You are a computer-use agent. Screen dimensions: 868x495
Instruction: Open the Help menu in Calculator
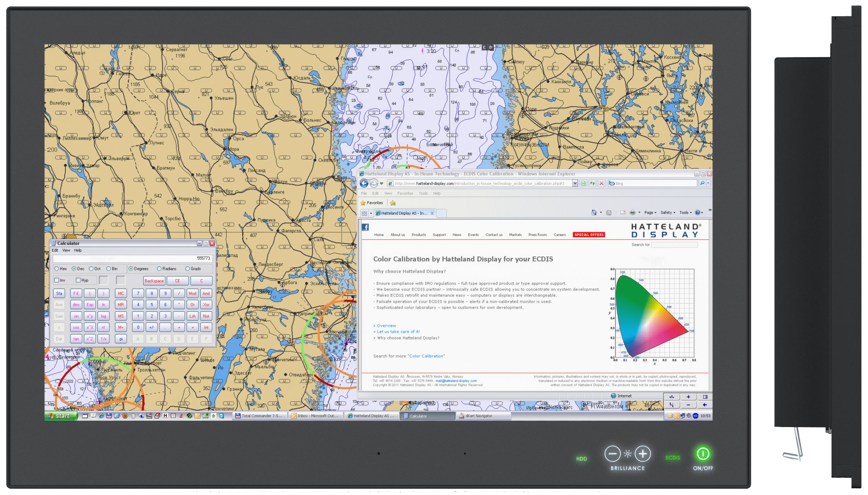pos(78,251)
